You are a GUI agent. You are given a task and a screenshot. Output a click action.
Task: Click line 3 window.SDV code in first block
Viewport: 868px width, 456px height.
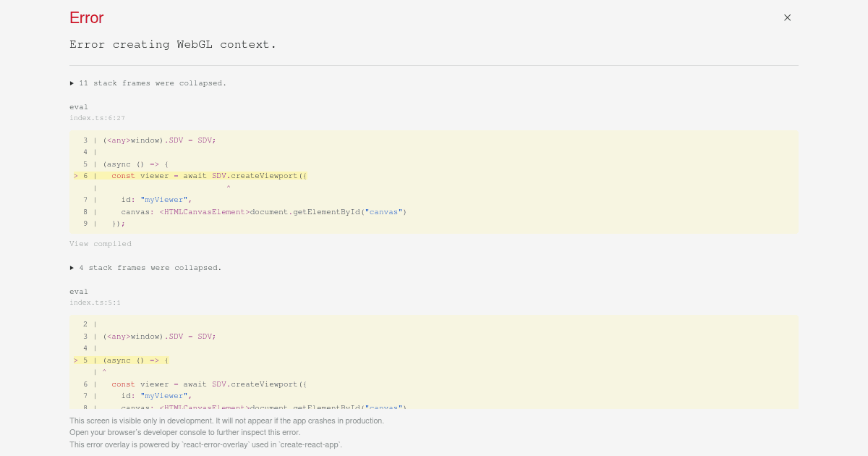click(x=159, y=140)
